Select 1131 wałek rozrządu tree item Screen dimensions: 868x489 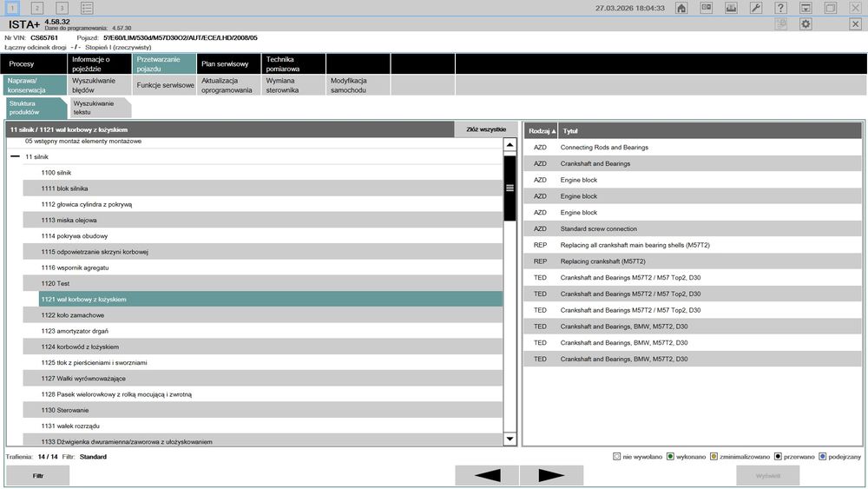click(262, 426)
